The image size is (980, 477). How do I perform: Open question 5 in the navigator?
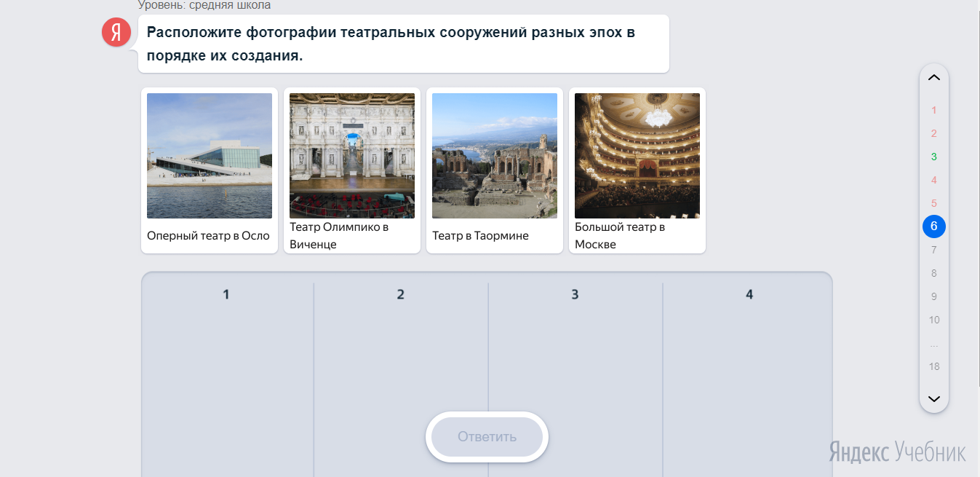[x=934, y=204]
